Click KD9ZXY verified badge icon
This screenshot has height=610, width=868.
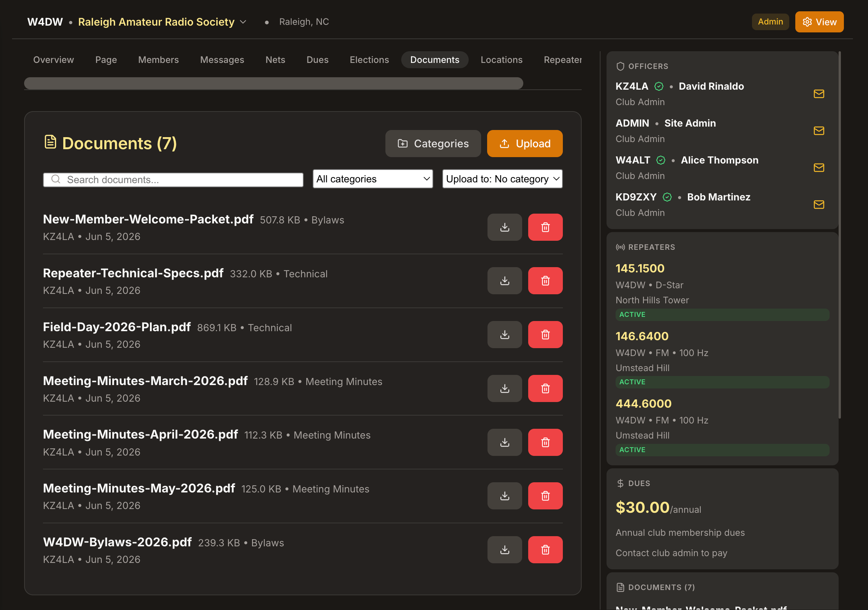click(667, 197)
